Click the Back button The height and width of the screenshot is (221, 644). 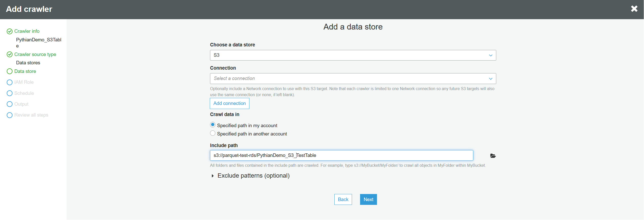pos(343,199)
